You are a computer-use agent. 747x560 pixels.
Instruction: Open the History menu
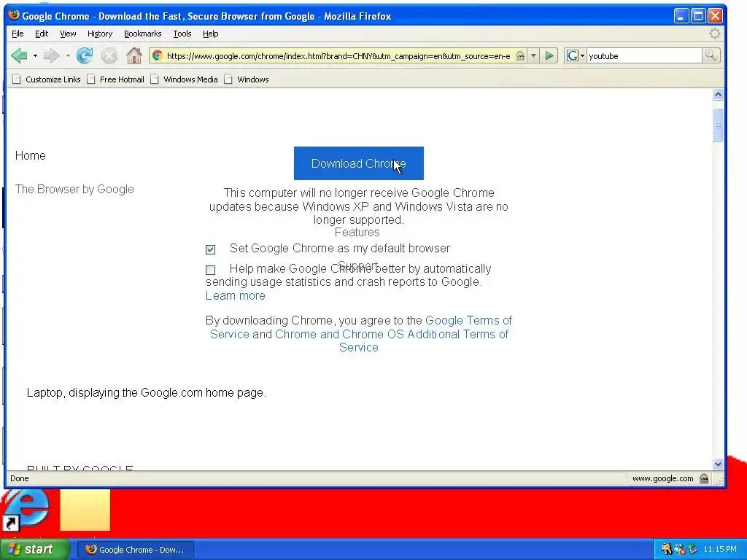pyautogui.click(x=99, y=34)
